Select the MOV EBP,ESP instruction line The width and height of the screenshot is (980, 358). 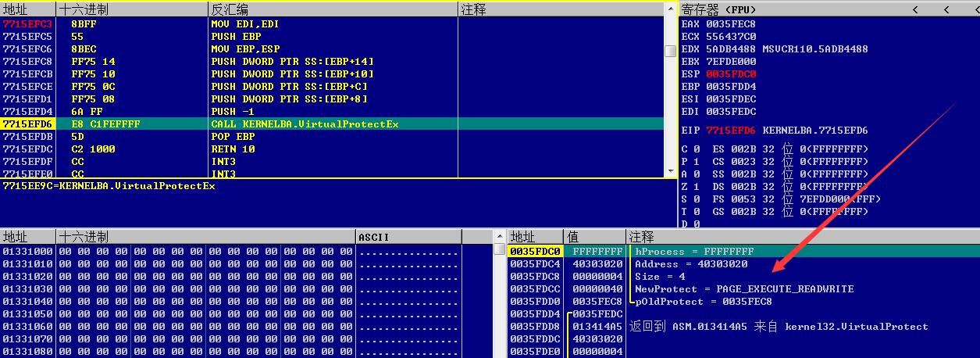click(x=332, y=49)
